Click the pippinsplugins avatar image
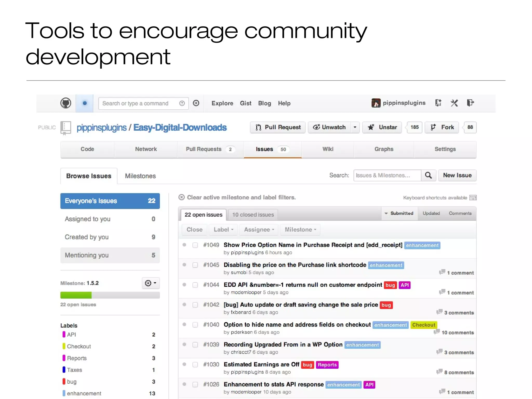Viewport: 532px width, 399px height. pyautogui.click(x=376, y=103)
